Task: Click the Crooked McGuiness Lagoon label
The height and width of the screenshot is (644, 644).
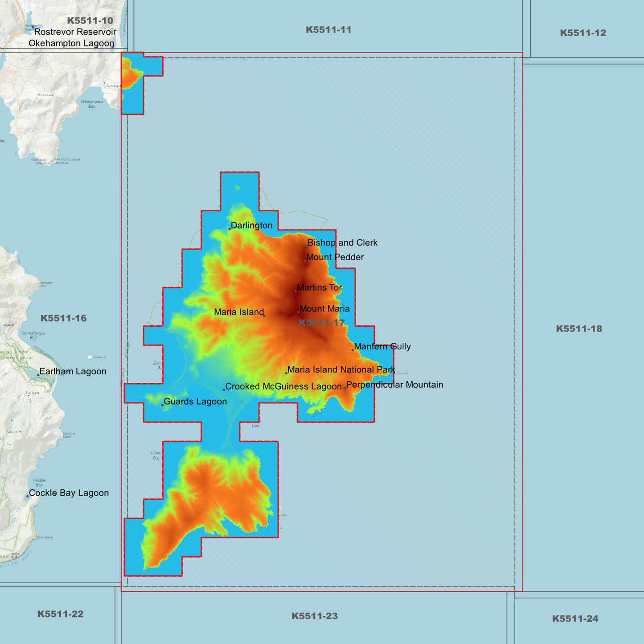Action: coord(283,386)
